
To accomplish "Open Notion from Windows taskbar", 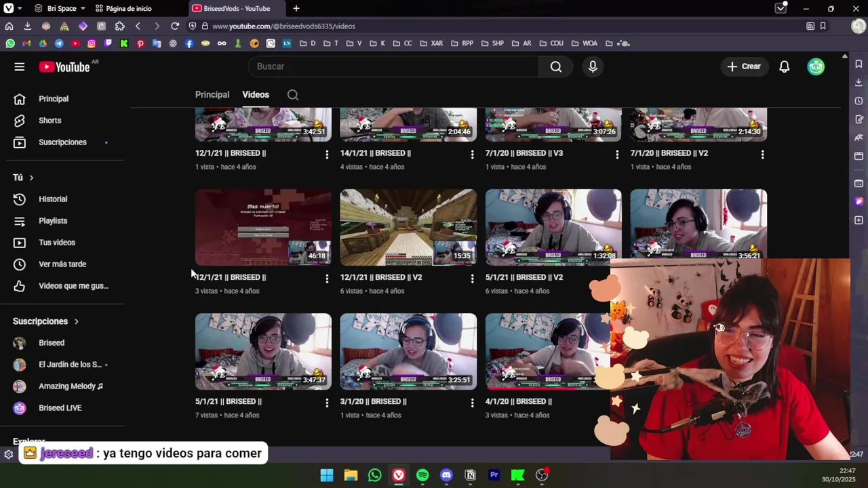I will [x=470, y=475].
